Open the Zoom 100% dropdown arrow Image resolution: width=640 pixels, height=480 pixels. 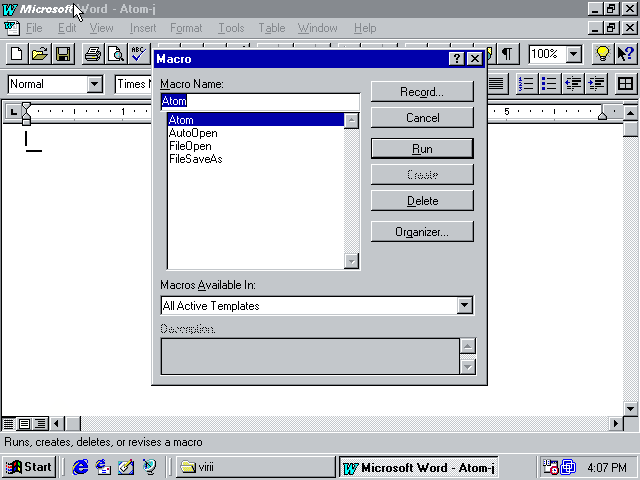[573, 54]
